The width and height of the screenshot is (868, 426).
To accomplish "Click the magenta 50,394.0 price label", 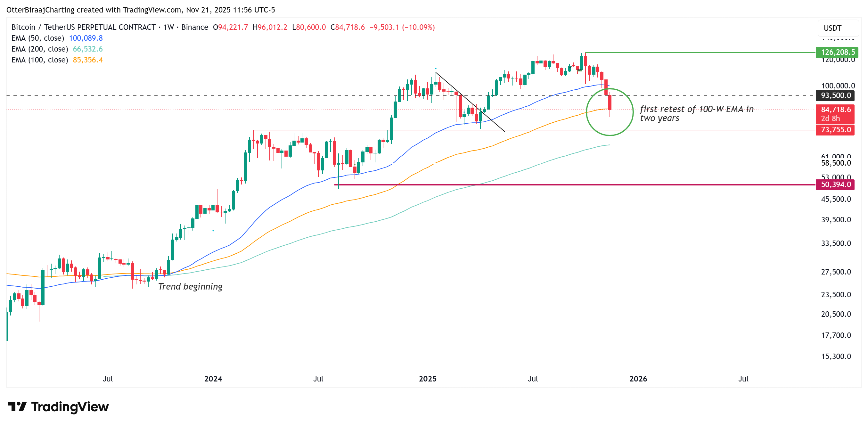I will tap(835, 185).
